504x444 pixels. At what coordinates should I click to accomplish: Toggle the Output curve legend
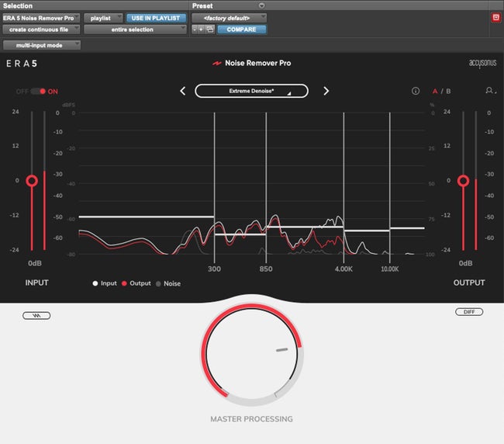(136, 283)
